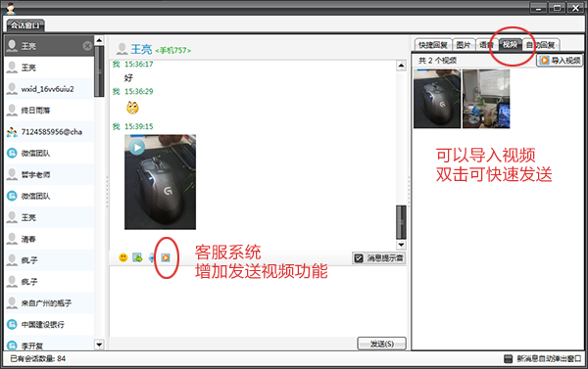Switch to the 图片 tab
This screenshot has height=369, width=588.
tap(464, 45)
